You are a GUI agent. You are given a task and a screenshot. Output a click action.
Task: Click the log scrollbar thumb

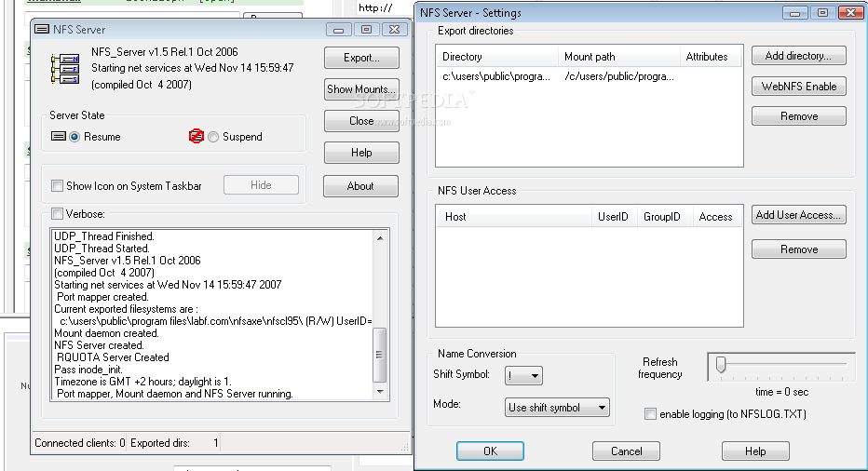click(x=380, y=355)
